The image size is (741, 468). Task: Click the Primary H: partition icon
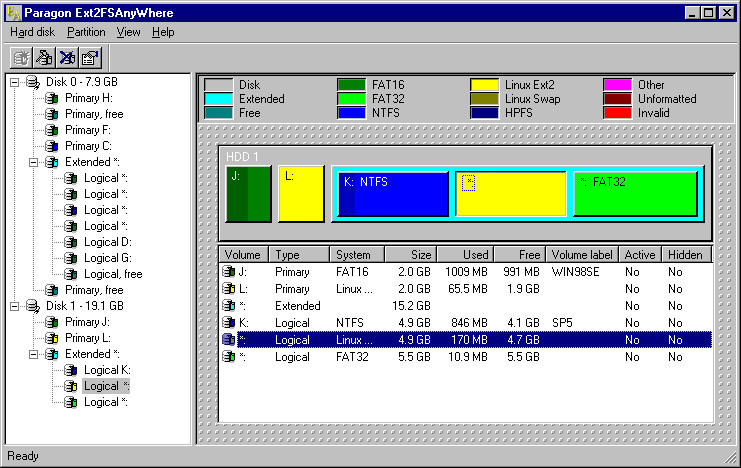(x=52, y=98)
